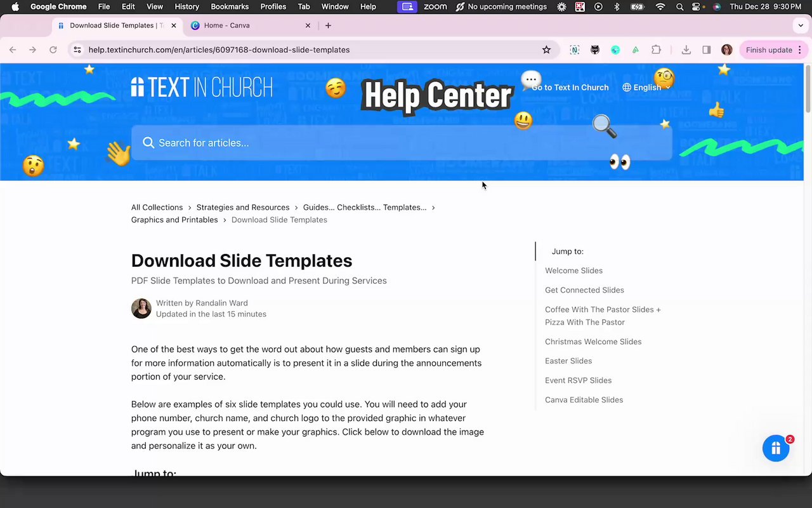Click the browser address bar URL
Screen dimensions: 812x508
tap(219, 50)
